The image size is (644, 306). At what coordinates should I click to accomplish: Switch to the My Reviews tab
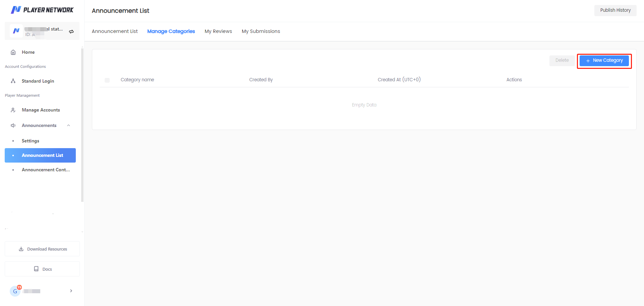click(x=218, y=31)
